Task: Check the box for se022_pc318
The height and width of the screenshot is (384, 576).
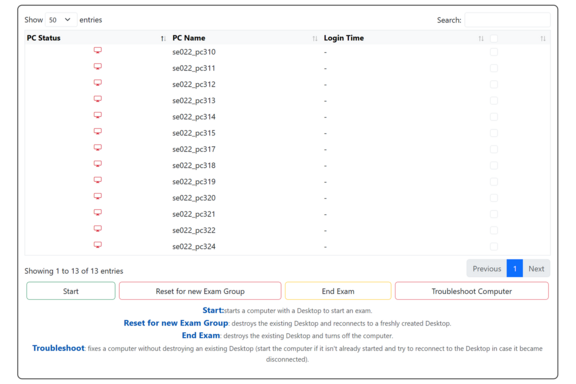Action: tap(494, 165)
